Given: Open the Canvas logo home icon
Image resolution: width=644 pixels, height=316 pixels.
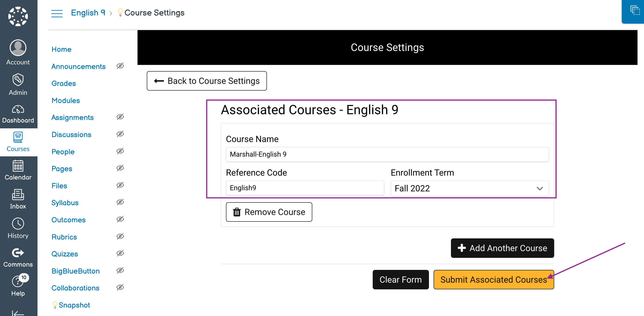Looking at the screenshot, I should point(18,16).
